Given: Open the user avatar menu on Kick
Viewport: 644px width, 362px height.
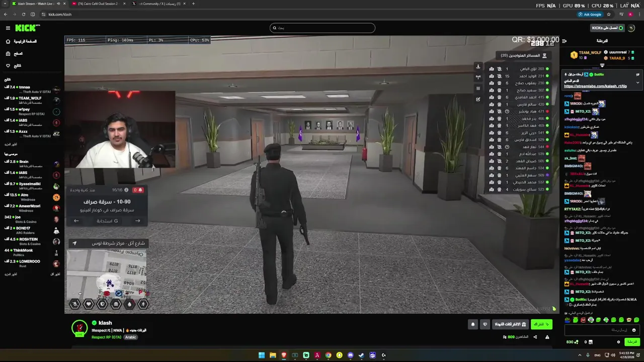Looking at the screenshot, I should click(632, 28).
